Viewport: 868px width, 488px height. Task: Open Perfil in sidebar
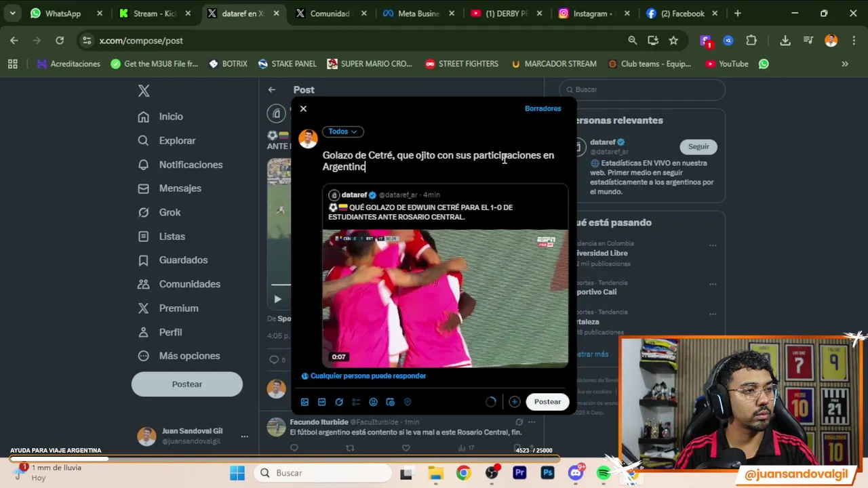[x=160, y=332]
